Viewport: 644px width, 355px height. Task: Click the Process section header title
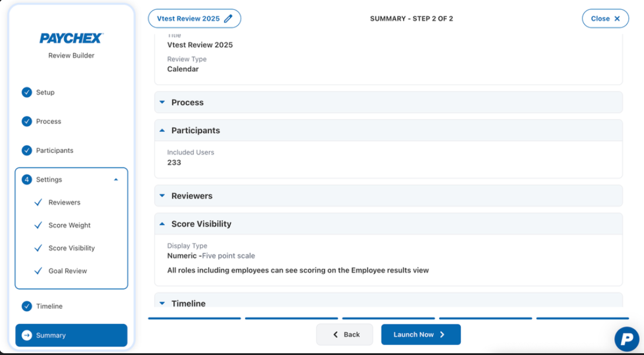pos(187,102)
